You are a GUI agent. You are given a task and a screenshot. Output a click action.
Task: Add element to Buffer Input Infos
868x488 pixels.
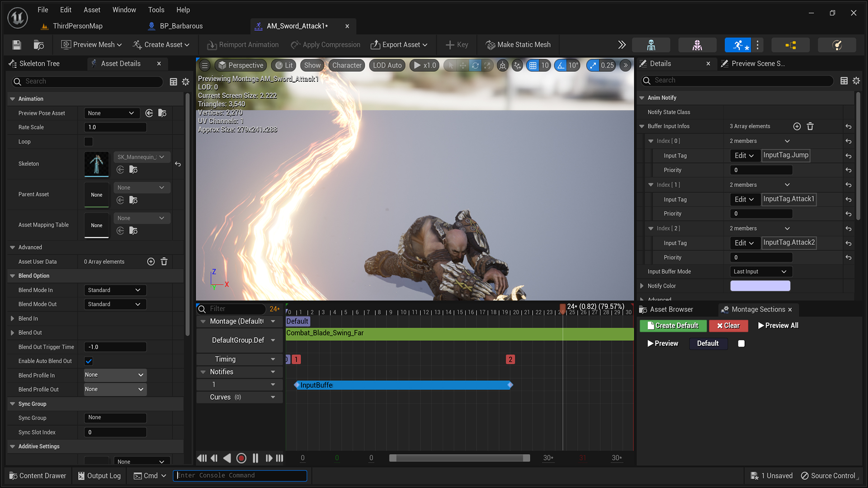(797, 127)
